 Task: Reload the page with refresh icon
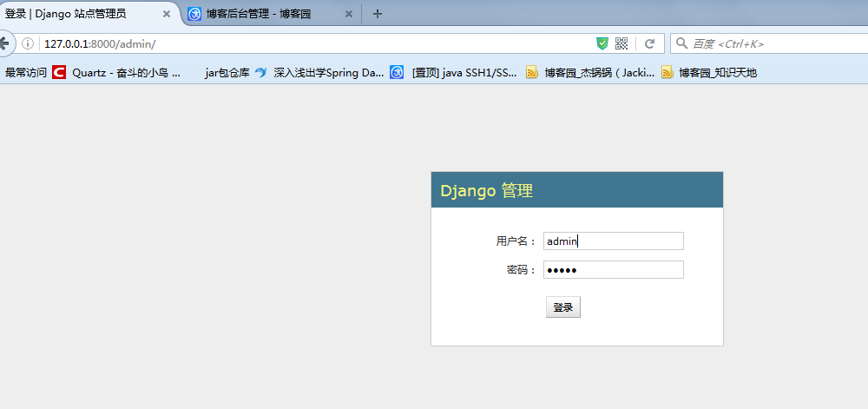pos(650,43)
